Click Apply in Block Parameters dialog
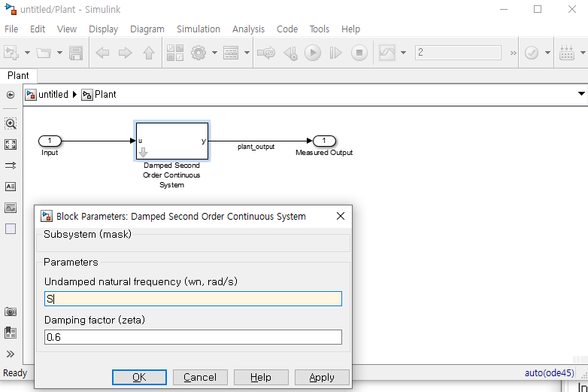 click(x=322, y=377)
